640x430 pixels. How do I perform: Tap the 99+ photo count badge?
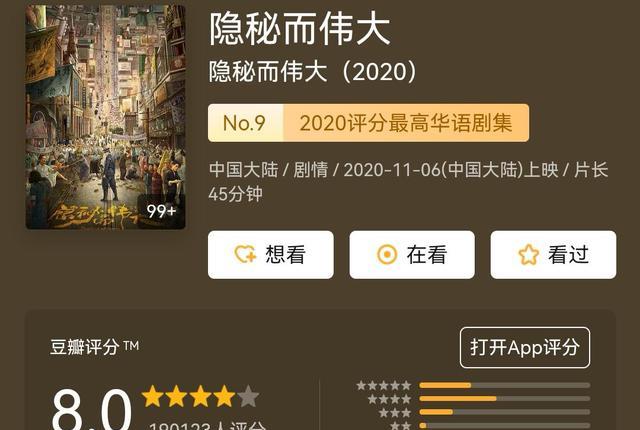pyautogui.click(x=161, y=211)
